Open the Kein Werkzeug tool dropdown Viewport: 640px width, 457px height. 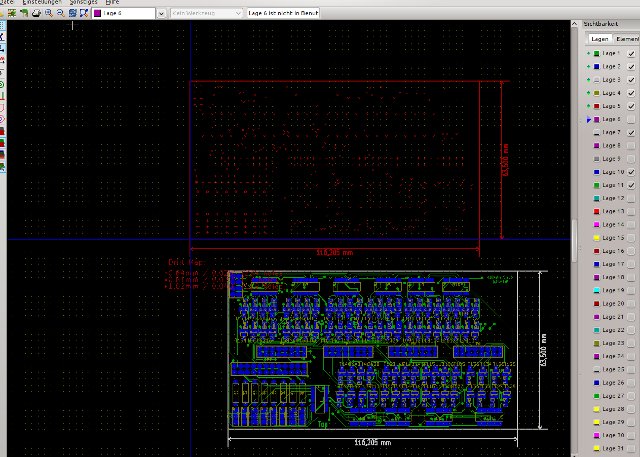(x=207, y=13)
